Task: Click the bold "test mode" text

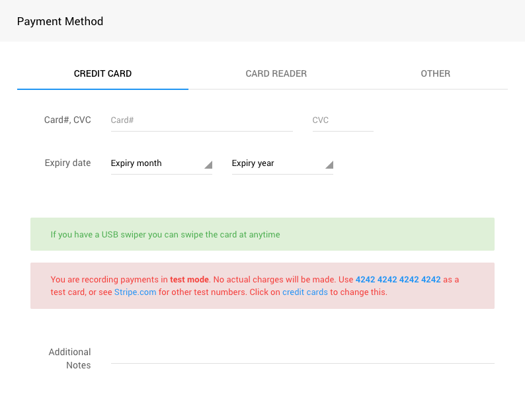Action: pos(189,280)
